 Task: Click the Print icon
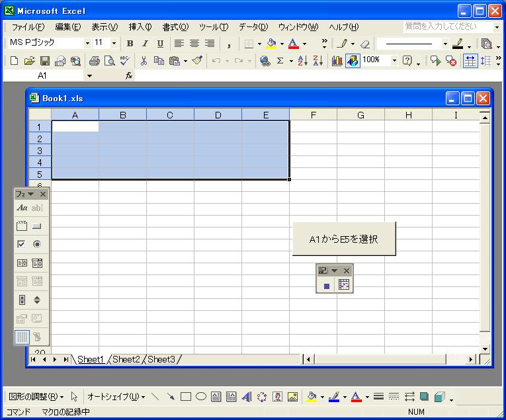click(x=94, y=60)
